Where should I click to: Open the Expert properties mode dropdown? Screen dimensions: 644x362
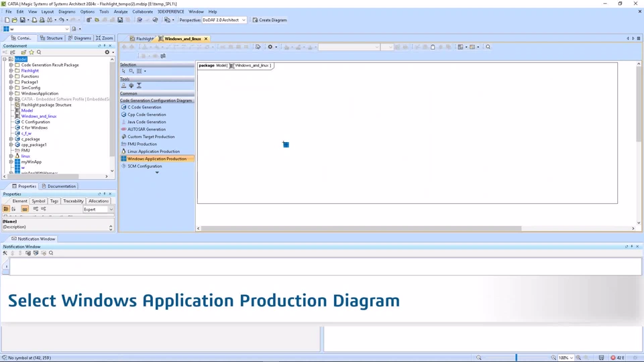click(x=98, y=209)
